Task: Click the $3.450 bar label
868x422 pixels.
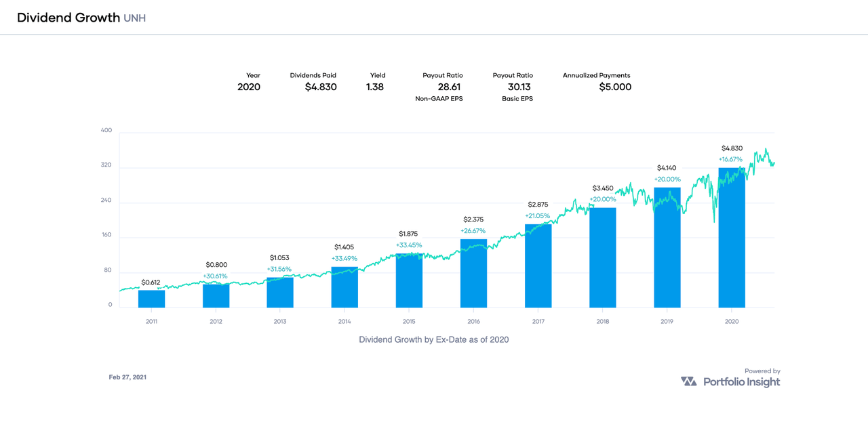Action: (x=602, y=188)
